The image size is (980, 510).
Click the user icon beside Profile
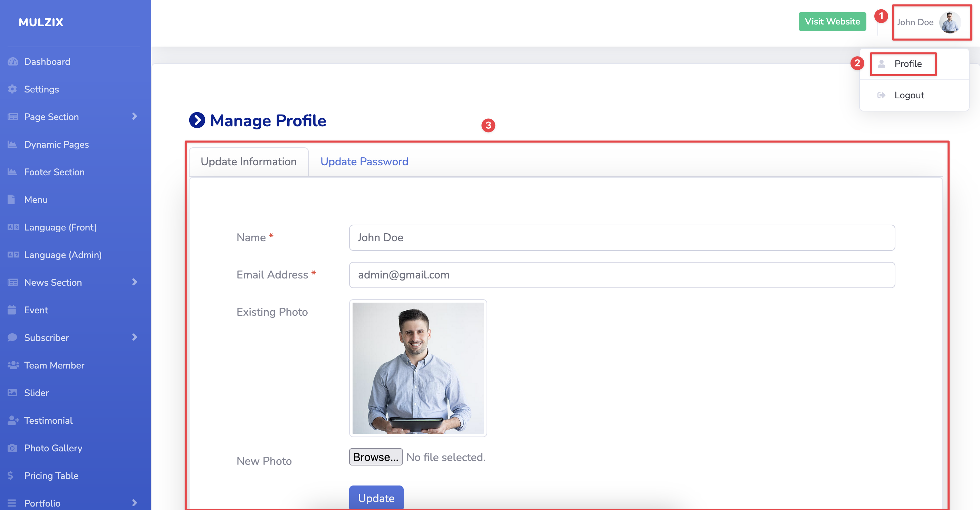click(881, 64)
